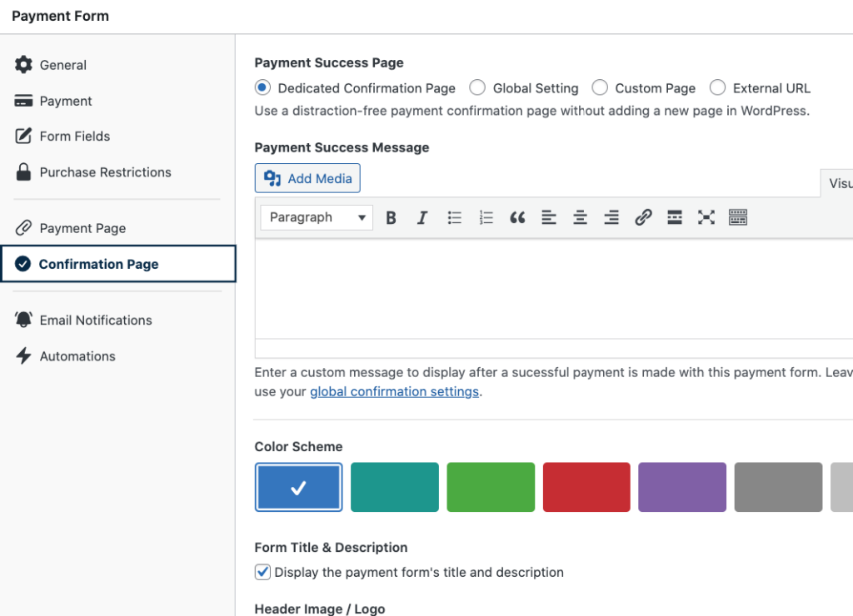Switch to the Form Fields tab
Viewport: 853px width, 616px height.
74,137
